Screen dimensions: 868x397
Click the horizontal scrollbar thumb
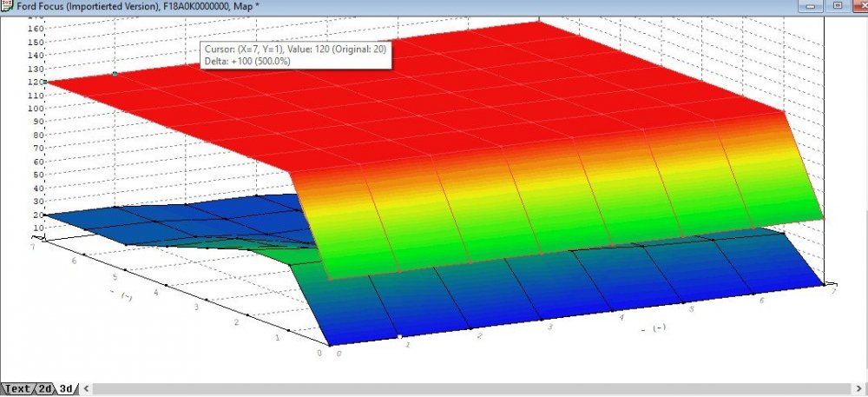click(470, 388)
